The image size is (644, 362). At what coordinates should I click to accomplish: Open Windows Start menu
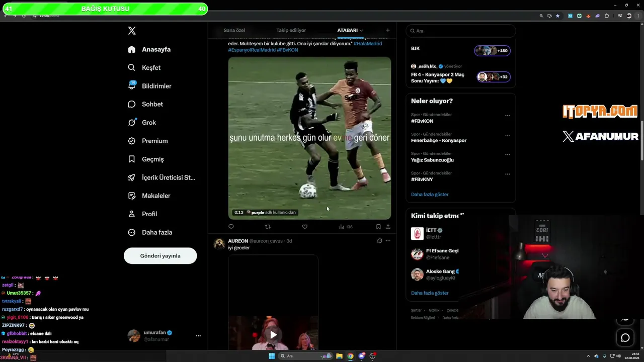pos(272,356)
